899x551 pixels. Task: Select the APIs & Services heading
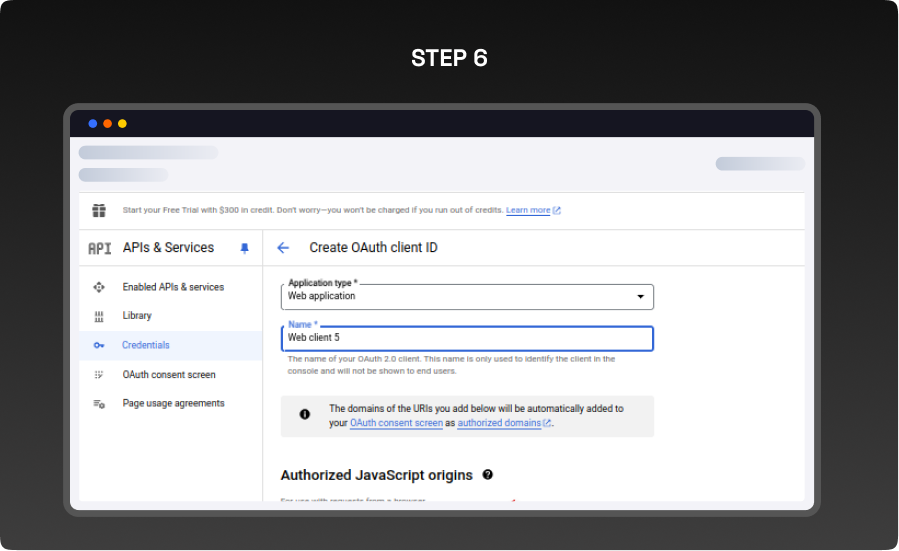168,248
